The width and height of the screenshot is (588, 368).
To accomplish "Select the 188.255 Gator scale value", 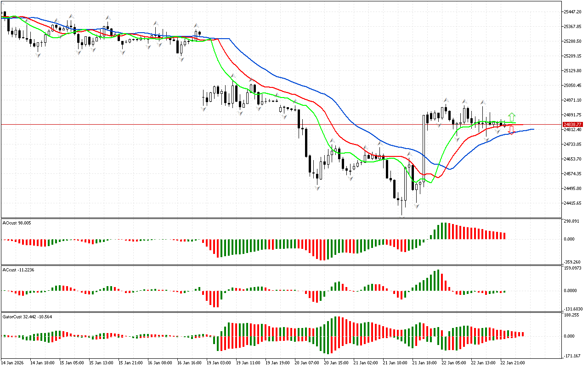I will pos(571,316).
